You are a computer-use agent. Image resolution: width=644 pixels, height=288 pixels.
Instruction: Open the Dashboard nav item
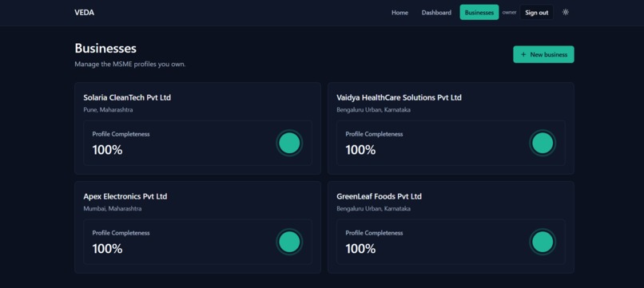tap(436, 13)
